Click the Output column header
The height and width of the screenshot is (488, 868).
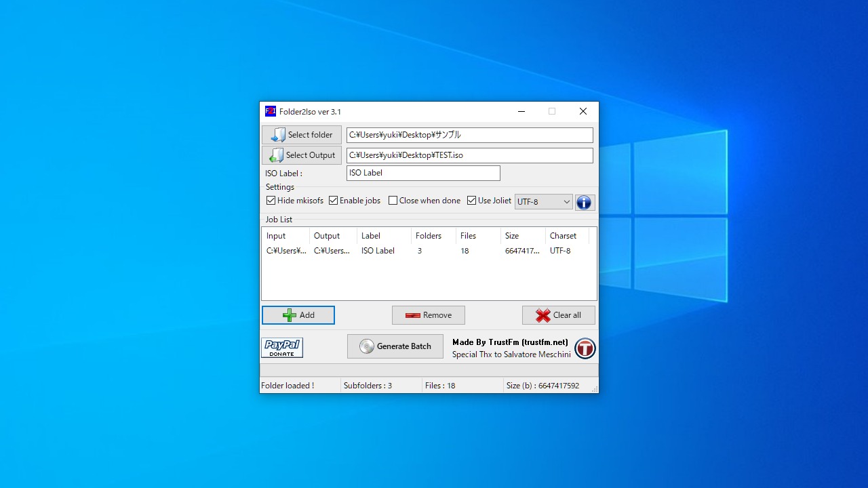click(333, 236)
